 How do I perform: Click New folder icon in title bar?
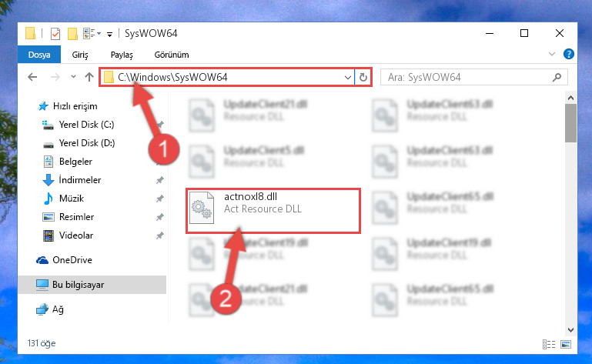tap(72, 34)
